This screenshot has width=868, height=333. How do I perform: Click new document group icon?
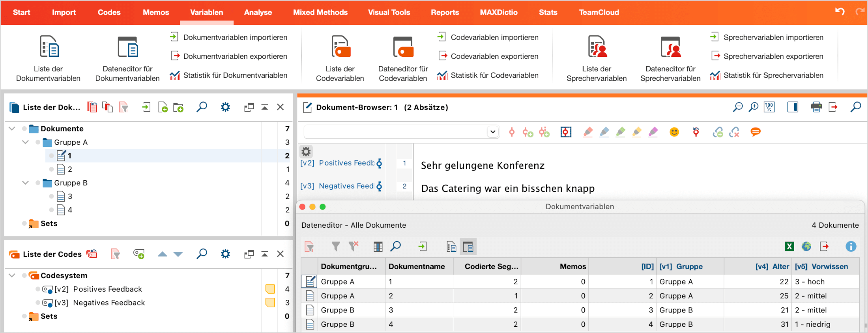(178, 107)
